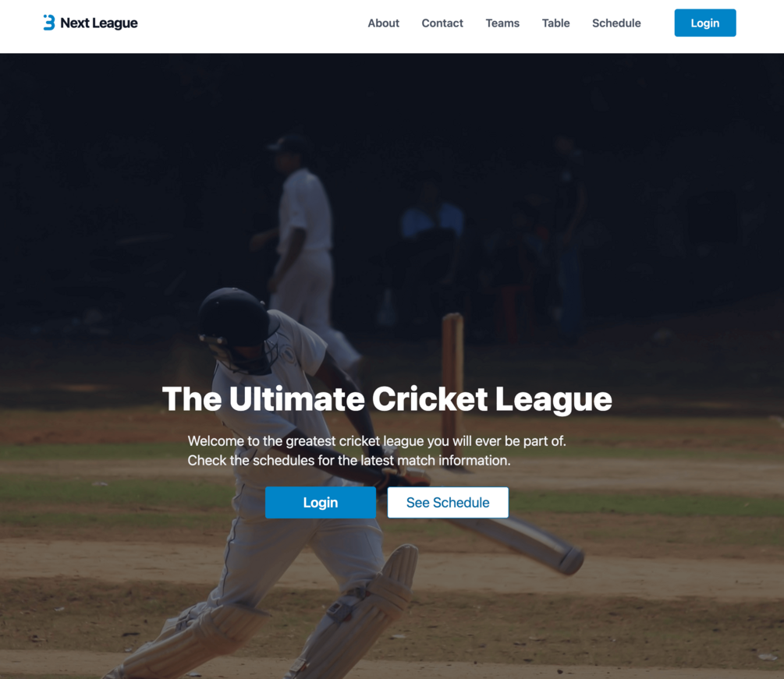Select Teams in the top navigation
The height and width of the screenshot is (679, 784).
502,23
